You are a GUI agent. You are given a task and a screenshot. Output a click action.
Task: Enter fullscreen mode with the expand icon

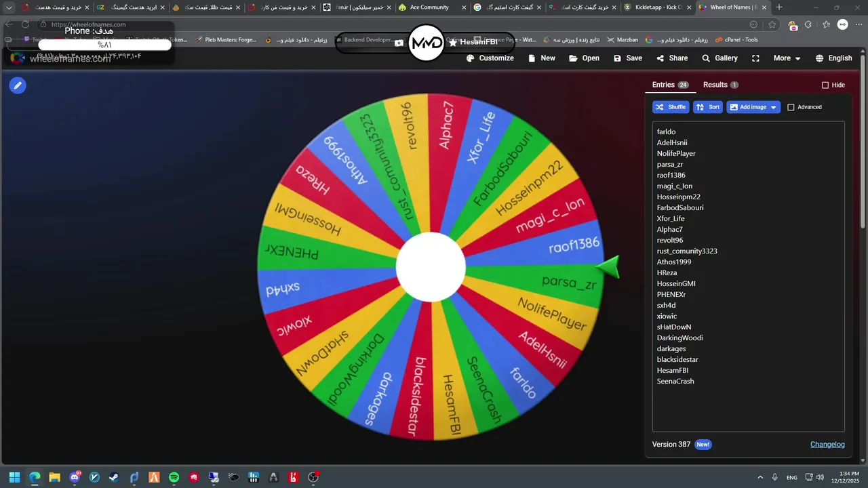pos(755,58)
